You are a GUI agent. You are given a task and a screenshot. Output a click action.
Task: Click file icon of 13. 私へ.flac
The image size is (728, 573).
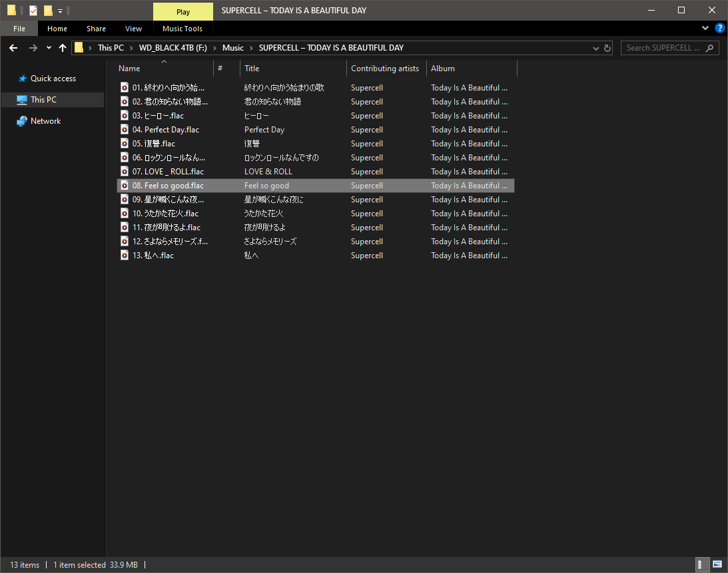125,255
